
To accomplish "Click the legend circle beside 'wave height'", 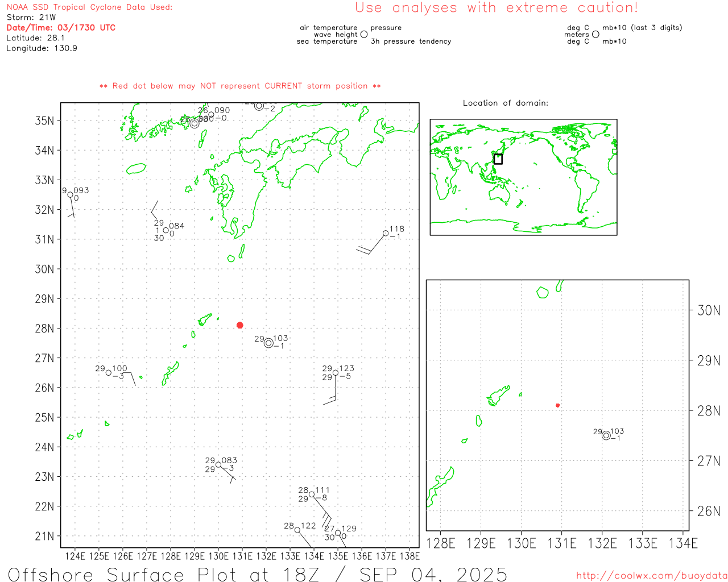I will 364,34.
